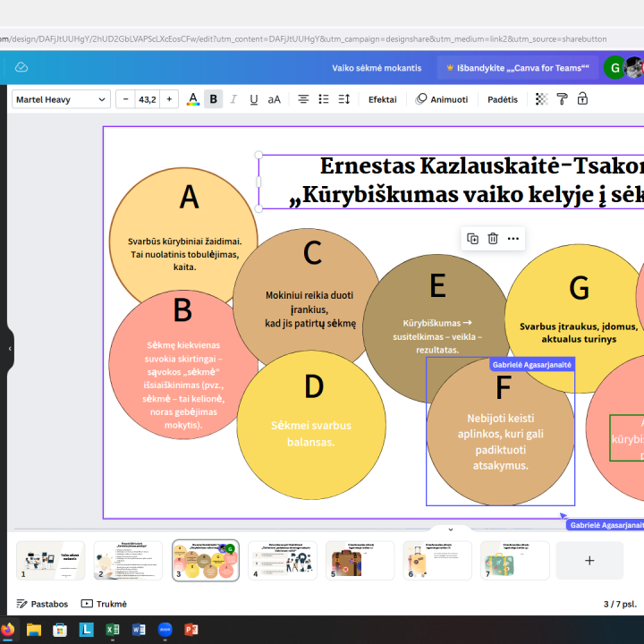Image resolution: width=644 pixels, height=644 pixels.
Task: Decrease font size with minus button
Action: click(126, 99)
